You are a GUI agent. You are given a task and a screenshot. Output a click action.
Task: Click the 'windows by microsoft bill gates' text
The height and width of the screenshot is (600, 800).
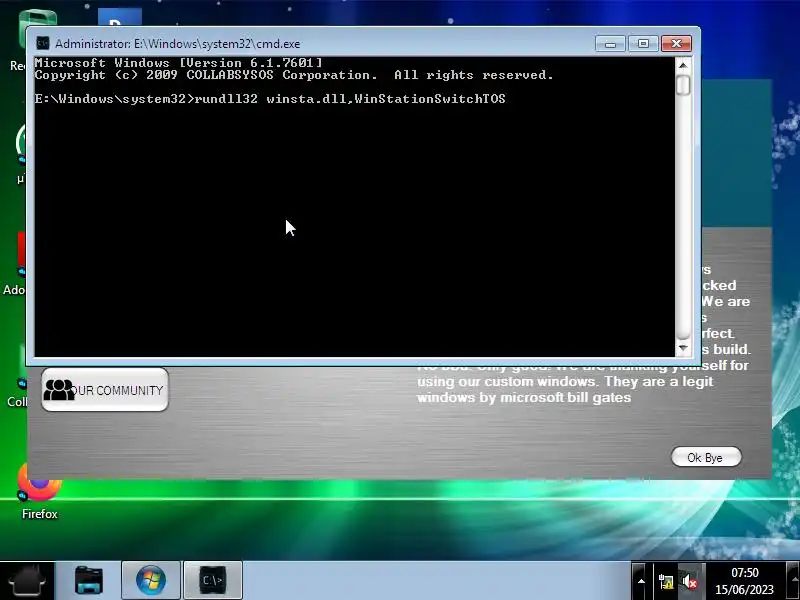coord(523,397)
